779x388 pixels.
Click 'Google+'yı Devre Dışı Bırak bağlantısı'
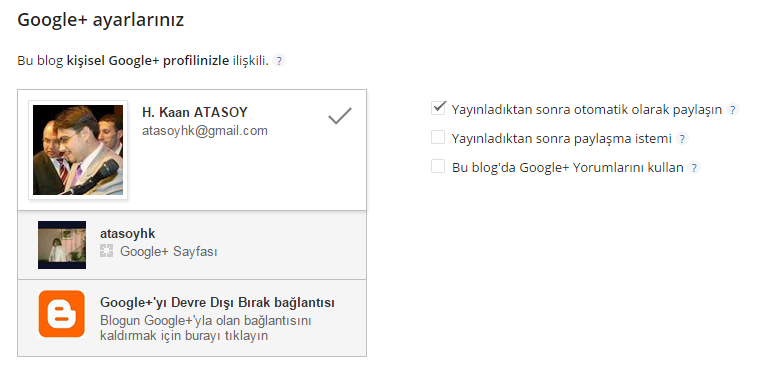(x=217, y=303)
